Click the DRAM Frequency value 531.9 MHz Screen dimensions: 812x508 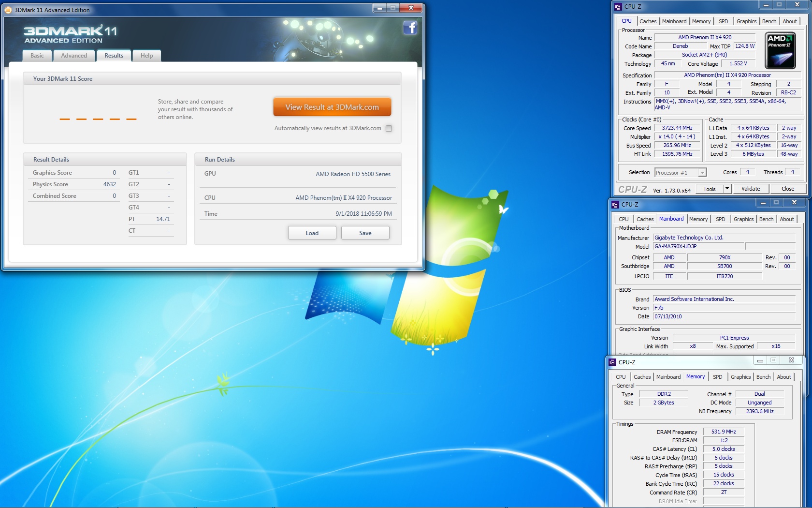[724, 432]
